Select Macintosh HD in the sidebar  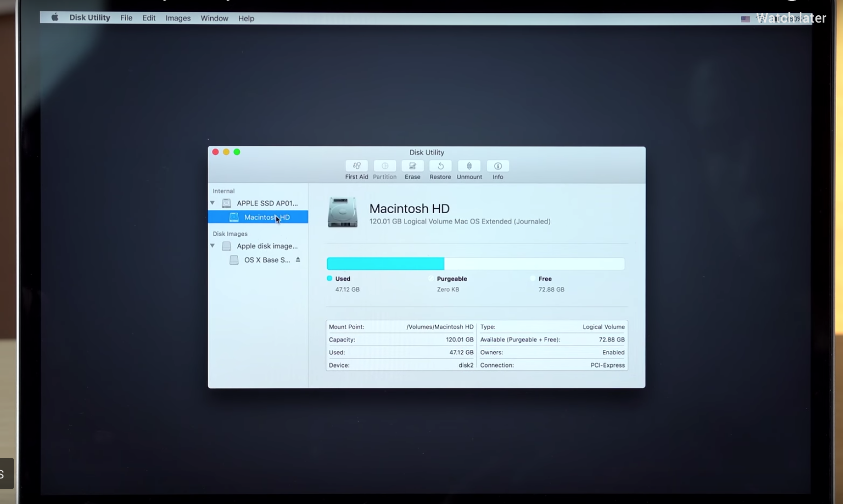click(258, 217)
